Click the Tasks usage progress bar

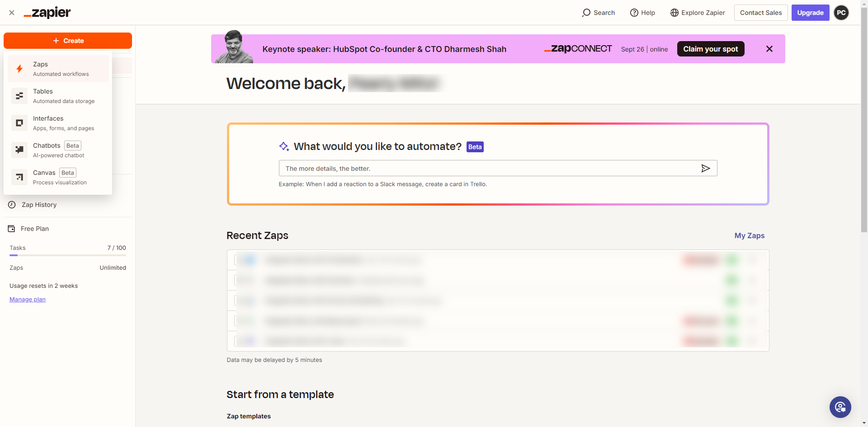tap(68, 255)
